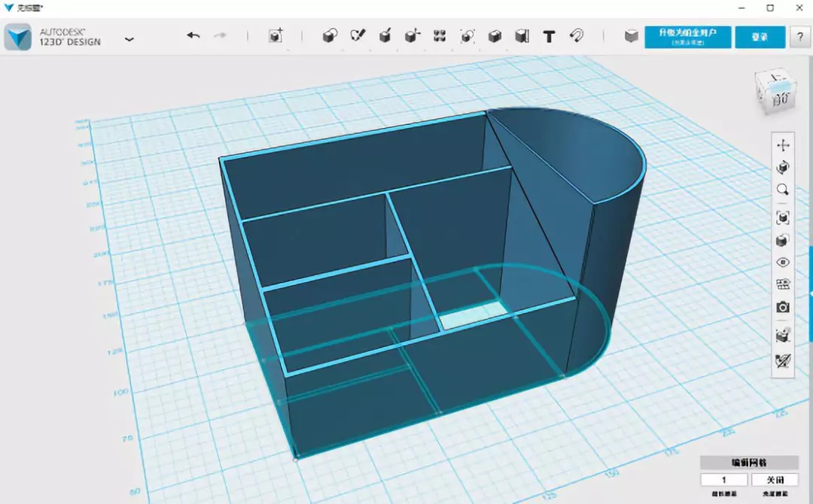Select the Text tool
This screenshot has height=504, width=813.
click(x=549, y=36)
